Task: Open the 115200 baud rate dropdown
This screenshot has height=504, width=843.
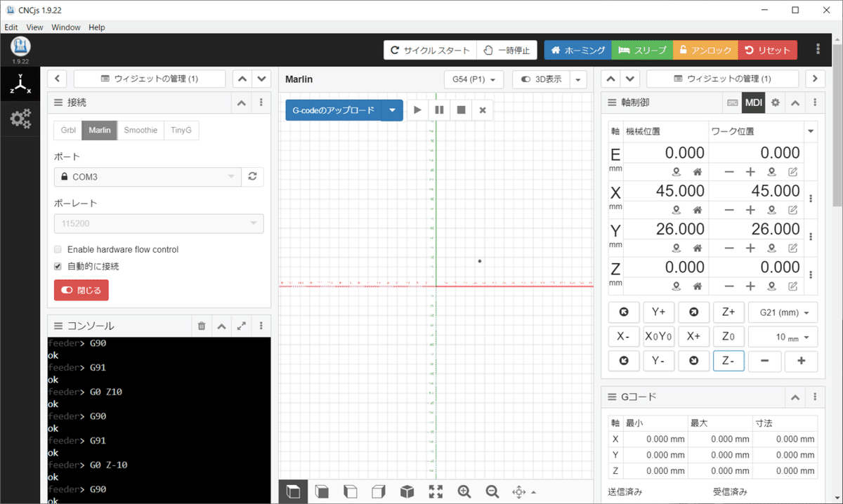Action: point(159,223)
